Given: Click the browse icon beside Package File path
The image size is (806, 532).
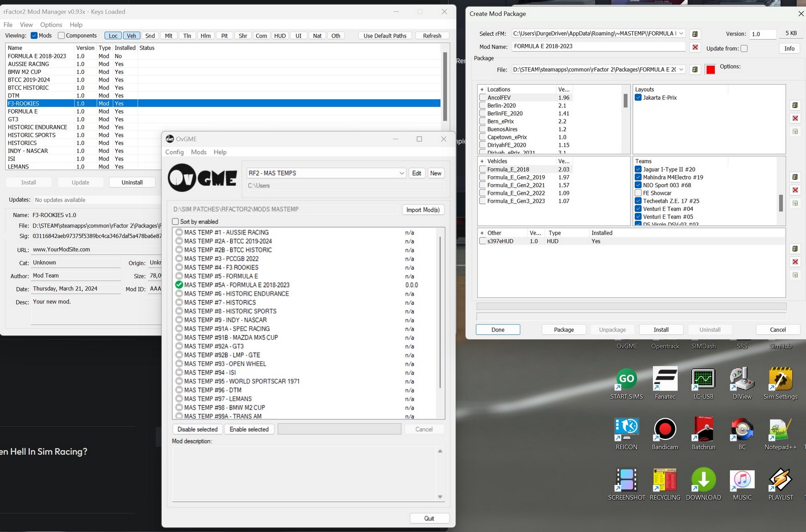Looking at the screenshot, I should pos(695,69).
